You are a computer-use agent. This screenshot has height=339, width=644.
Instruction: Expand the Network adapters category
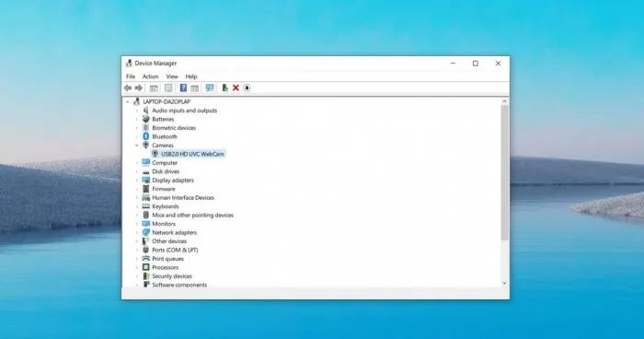pyautogui.click(x=137, y=232)
